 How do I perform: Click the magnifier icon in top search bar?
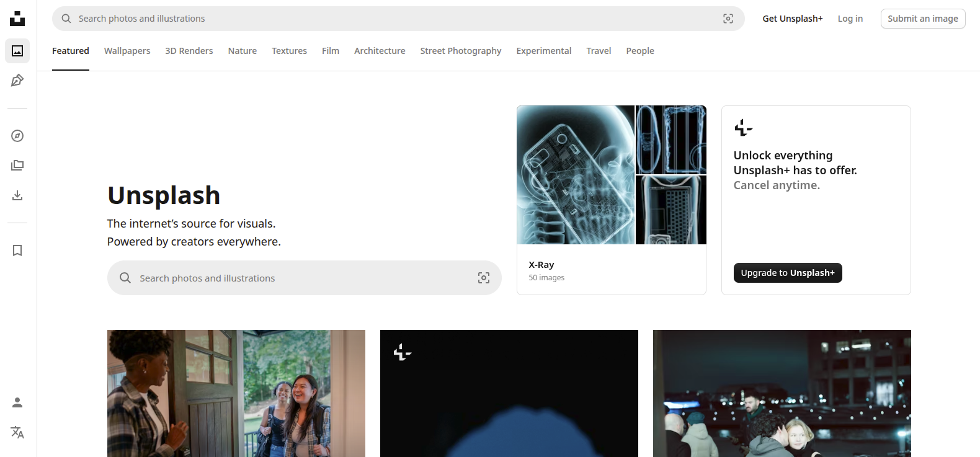(x=66, y=19)
